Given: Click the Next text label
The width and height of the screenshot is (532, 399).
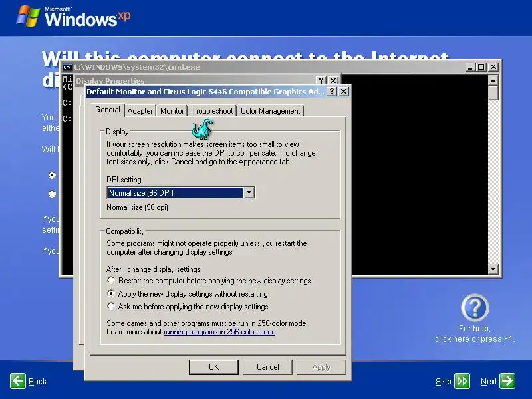Looking at the screenshot, I should click(489, 382).
